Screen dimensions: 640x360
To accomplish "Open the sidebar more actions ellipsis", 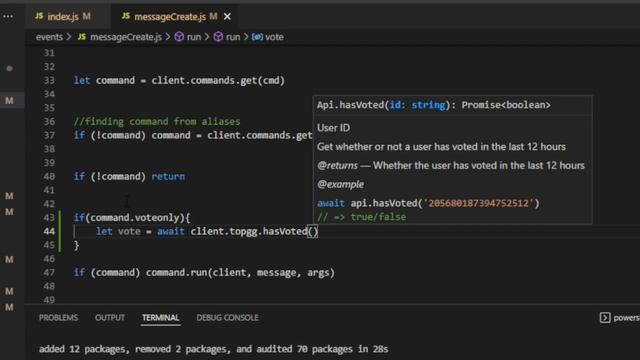I will click(x=8, y=16).
